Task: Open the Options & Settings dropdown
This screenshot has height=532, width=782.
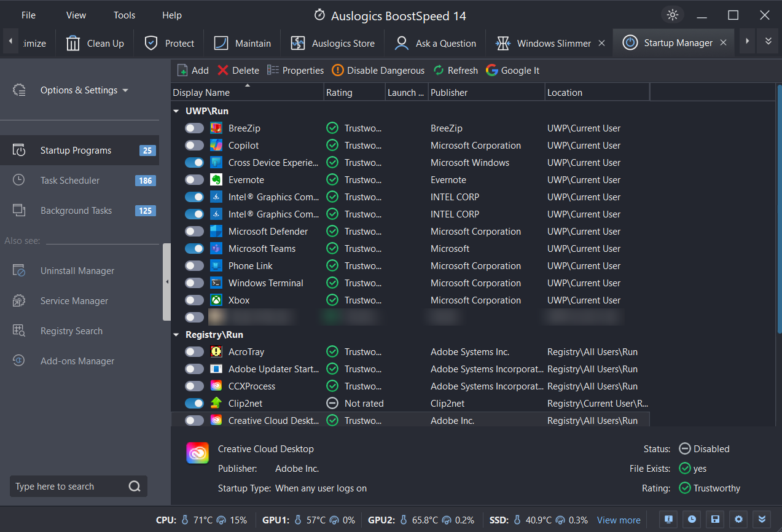Action: tap(84, 90)
